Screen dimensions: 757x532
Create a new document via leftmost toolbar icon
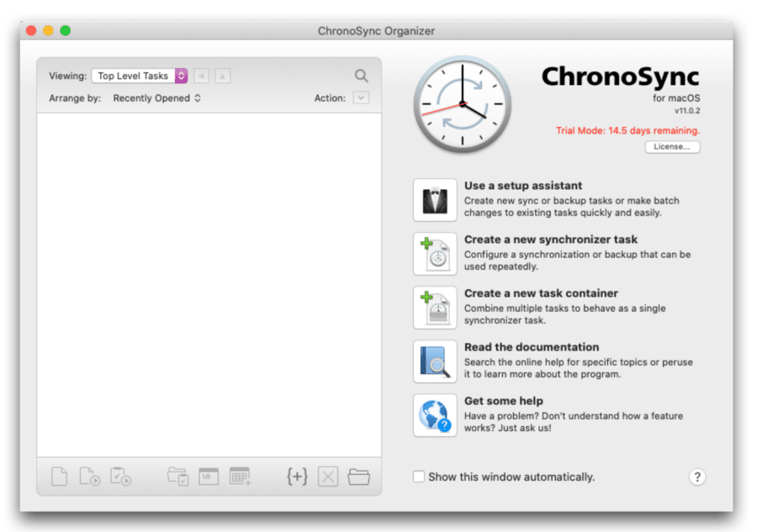58,476
